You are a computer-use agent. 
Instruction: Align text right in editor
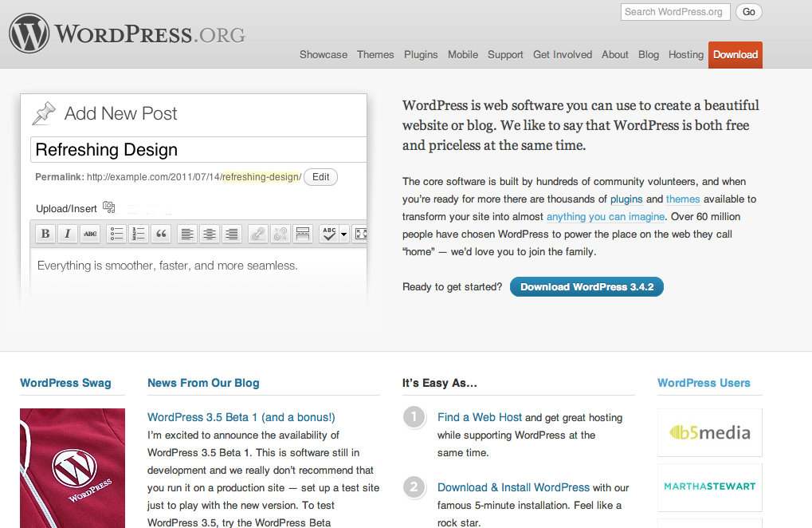click(231, 234)
